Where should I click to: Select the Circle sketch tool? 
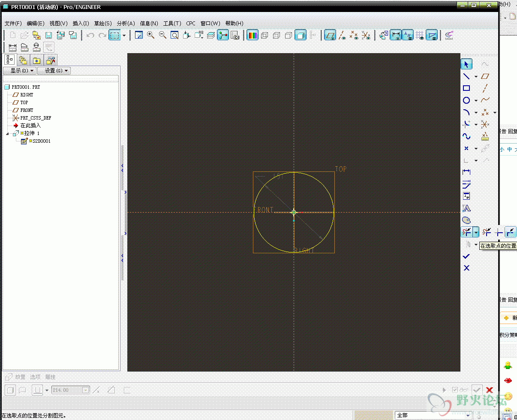click(x=466, y=100)
